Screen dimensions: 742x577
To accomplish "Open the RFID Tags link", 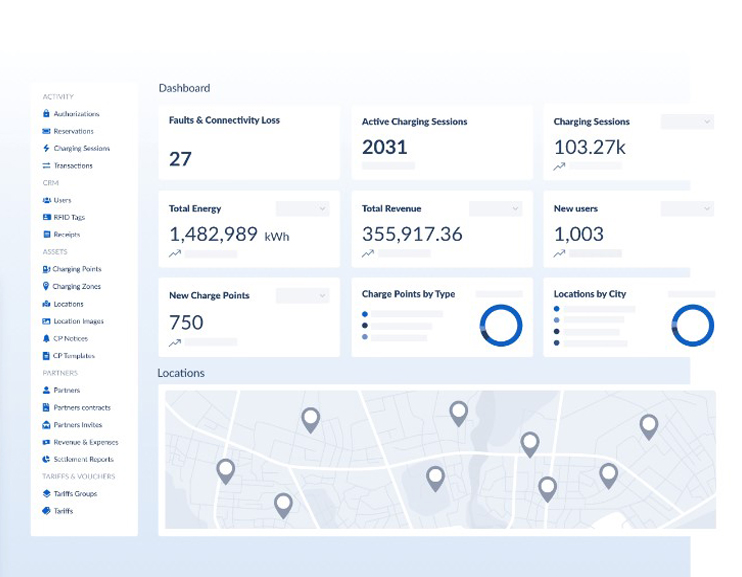I will pos(69,217).
